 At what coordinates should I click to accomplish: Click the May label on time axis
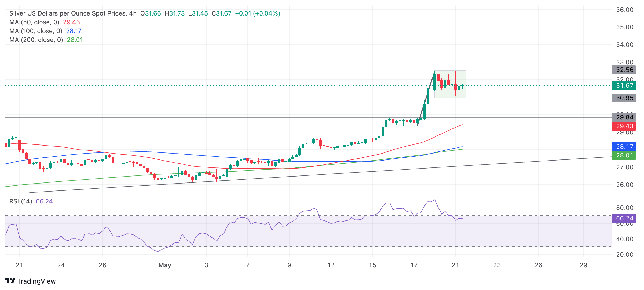click(x=165, y=265)
